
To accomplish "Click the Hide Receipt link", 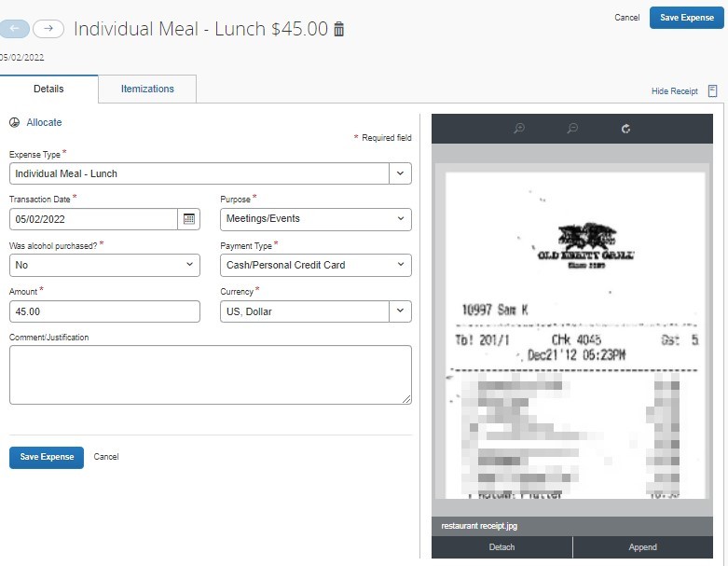I will click(674, 91).
